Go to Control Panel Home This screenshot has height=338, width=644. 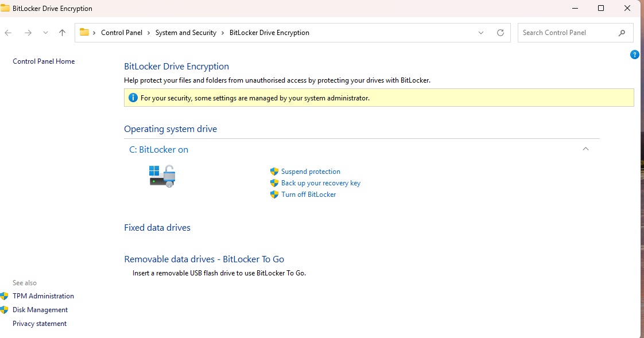point(44,61)
